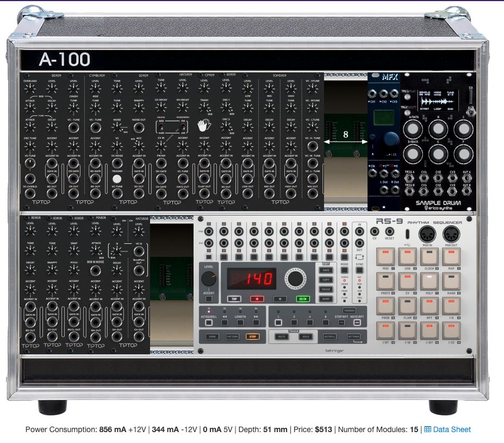The width and height of the screenshot is (504, 443).
Task: Click the RS-9 USB-C port
Action: point(408,234)
